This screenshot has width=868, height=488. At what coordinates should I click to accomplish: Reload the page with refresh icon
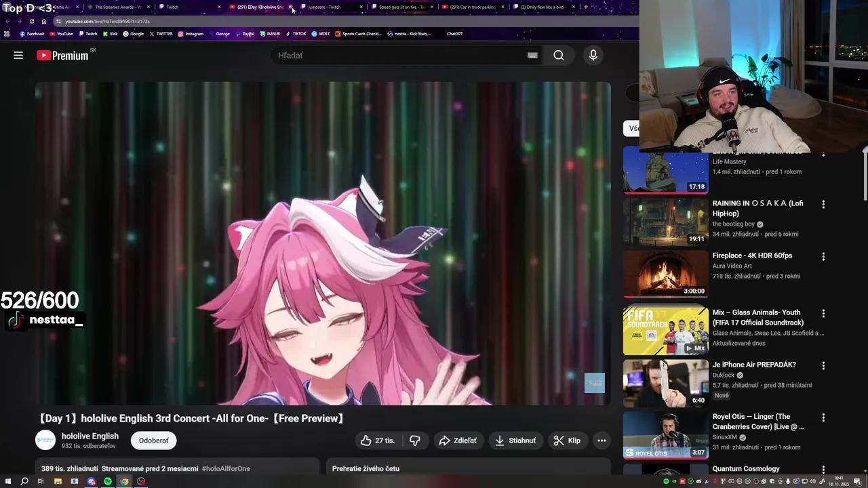coord(31,21)
